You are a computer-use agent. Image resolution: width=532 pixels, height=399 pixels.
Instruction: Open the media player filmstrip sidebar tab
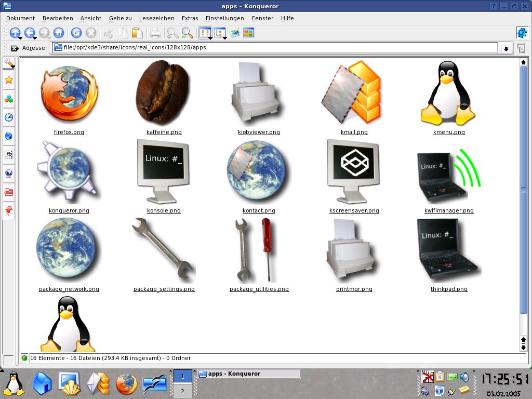[x=9, y=155]
